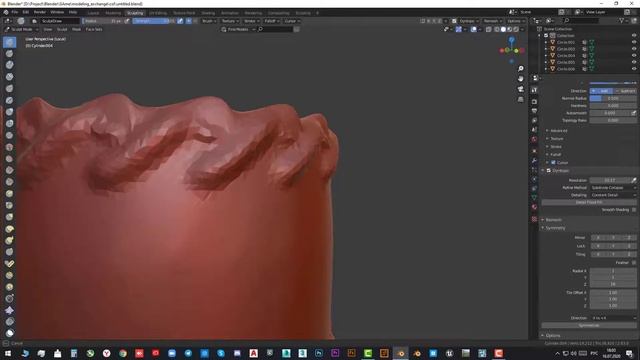Open header Remesh popover

(x=492, y=21)
